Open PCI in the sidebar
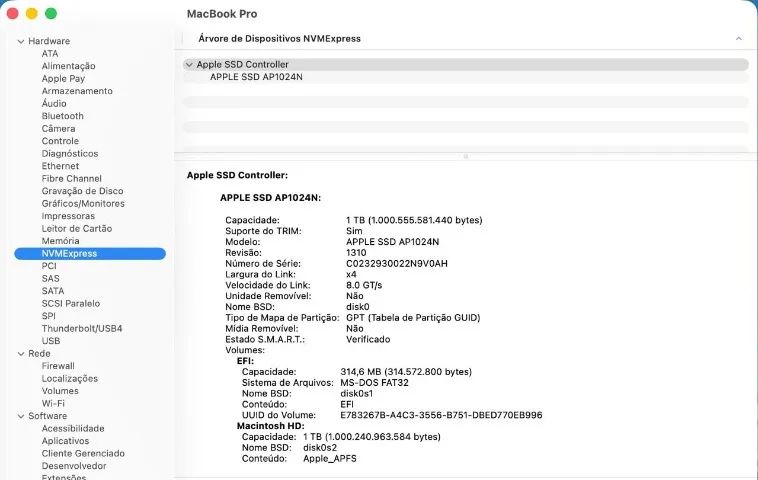This screenshot has height=480, width=758. pyautogui.click(x=49, y=266)
